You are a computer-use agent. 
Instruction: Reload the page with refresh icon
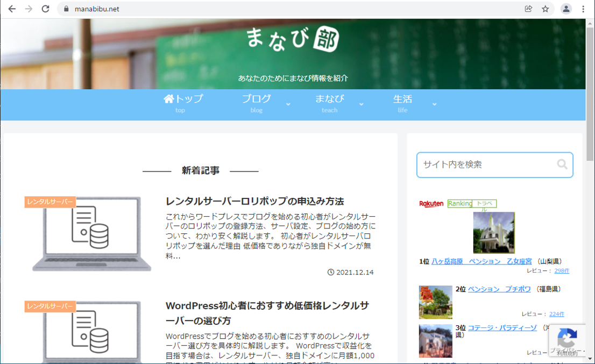(46, 9)
